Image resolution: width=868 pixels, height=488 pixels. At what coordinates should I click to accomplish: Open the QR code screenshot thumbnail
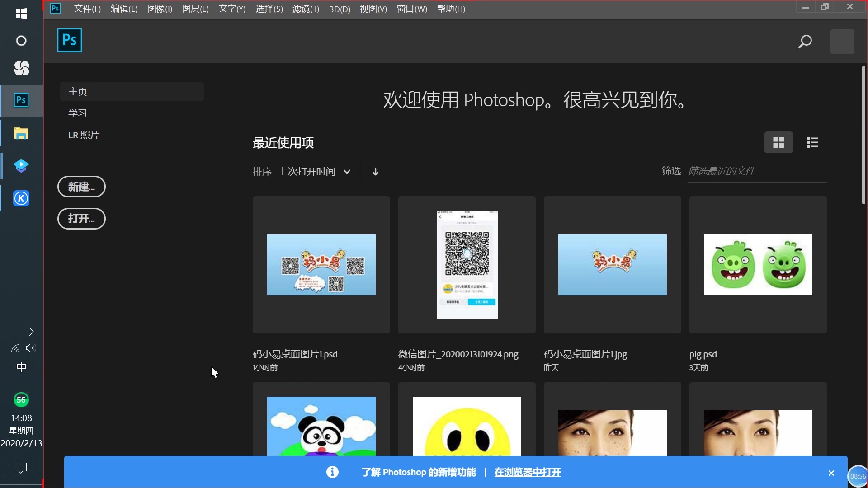[x=467, y=265]
